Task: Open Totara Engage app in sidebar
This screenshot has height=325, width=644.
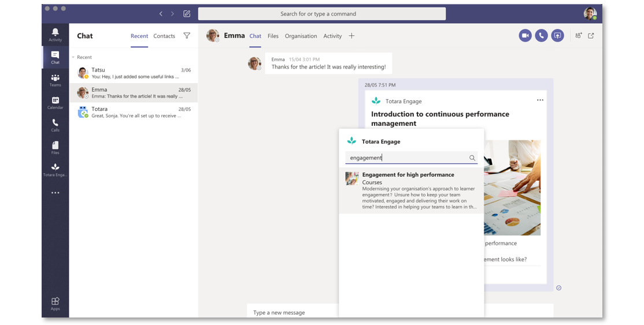Action: point(55,170)
